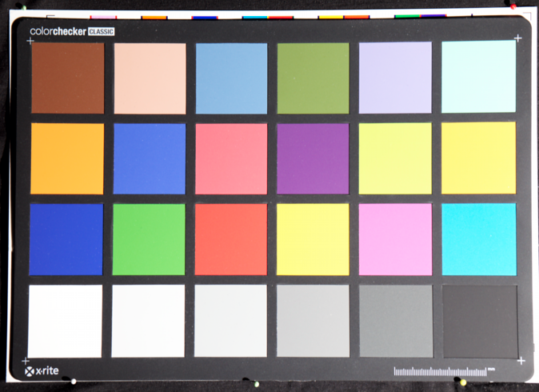Select the deep navy blue patch
539x392 pixels.
tap(66, 239)
